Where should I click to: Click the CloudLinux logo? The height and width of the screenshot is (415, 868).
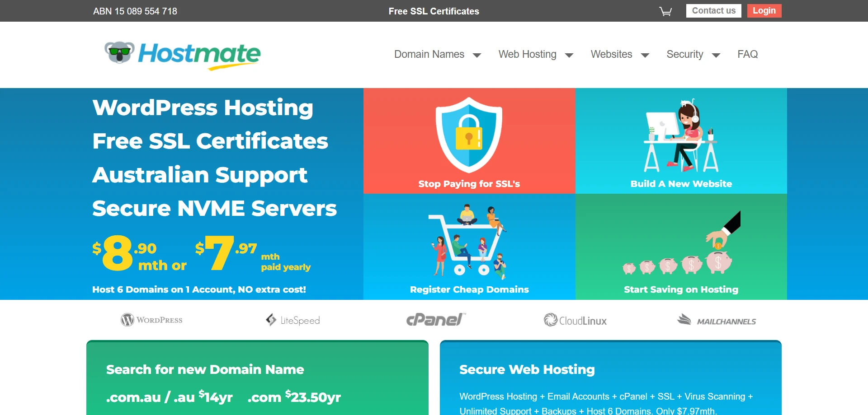(575, 320)
